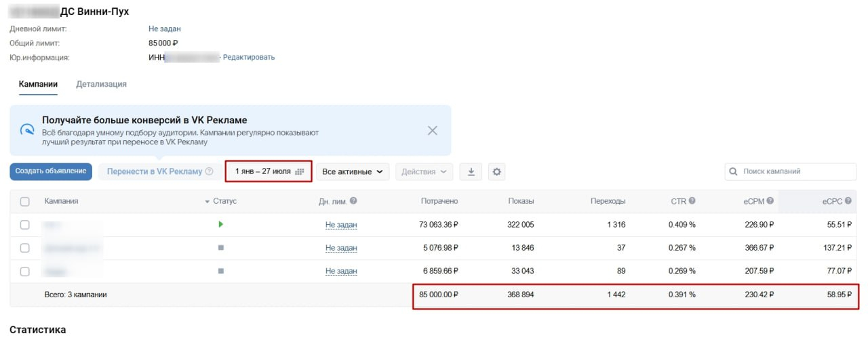868x344 pixels.
Task: Toggle select-all checkbox in table header
Action: pos(25,201)
